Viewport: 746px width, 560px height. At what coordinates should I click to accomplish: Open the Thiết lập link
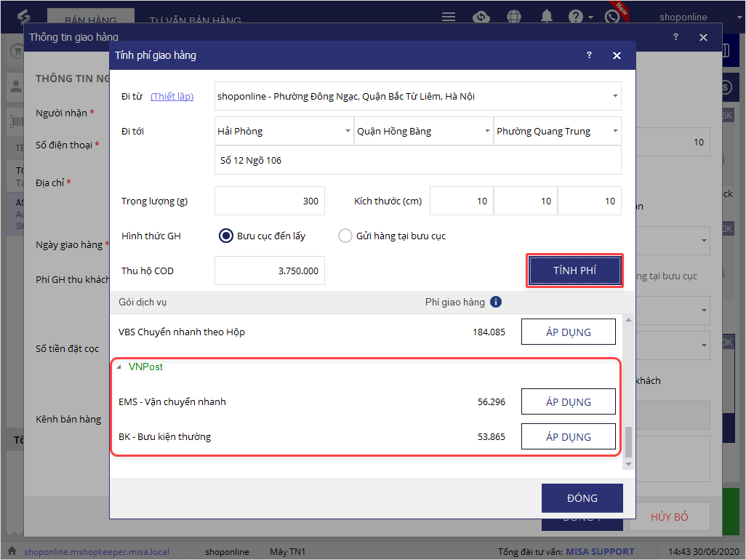[x=172, y=96]
